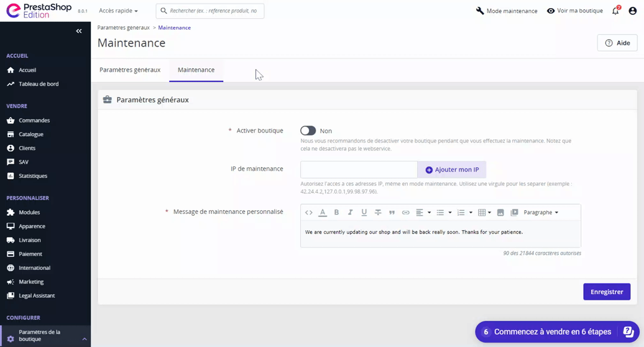Toggle bold formatting in editor
The height and width of the screenshot is (347, 644).
(336, 212)
